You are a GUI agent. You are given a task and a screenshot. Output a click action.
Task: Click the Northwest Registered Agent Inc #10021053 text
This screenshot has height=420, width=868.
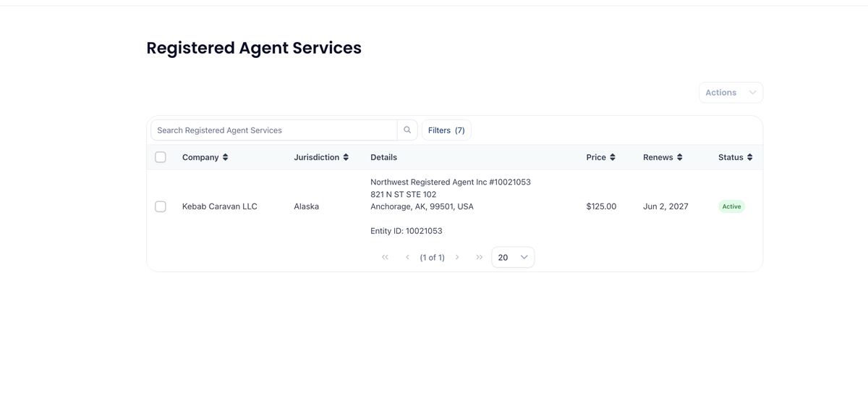tap(451, 182)
